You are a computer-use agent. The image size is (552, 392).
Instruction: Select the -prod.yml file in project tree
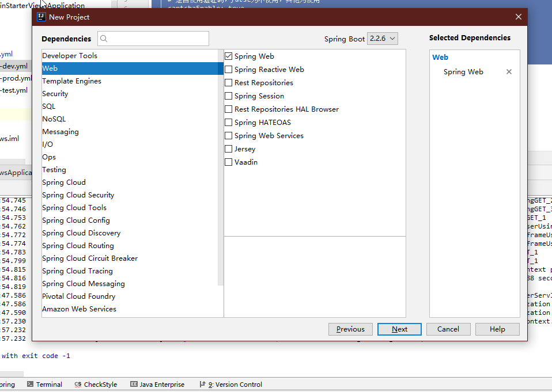pos(16,78)
